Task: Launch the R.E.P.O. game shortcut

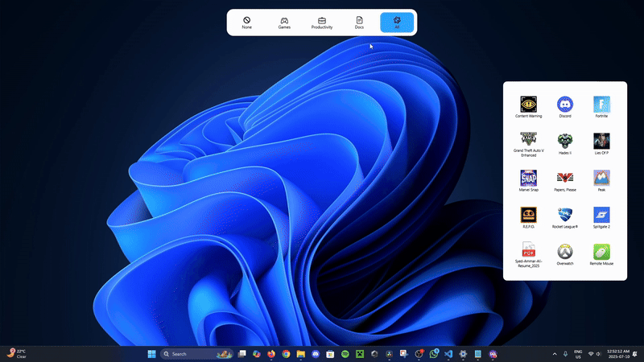Action: [528, 216]
